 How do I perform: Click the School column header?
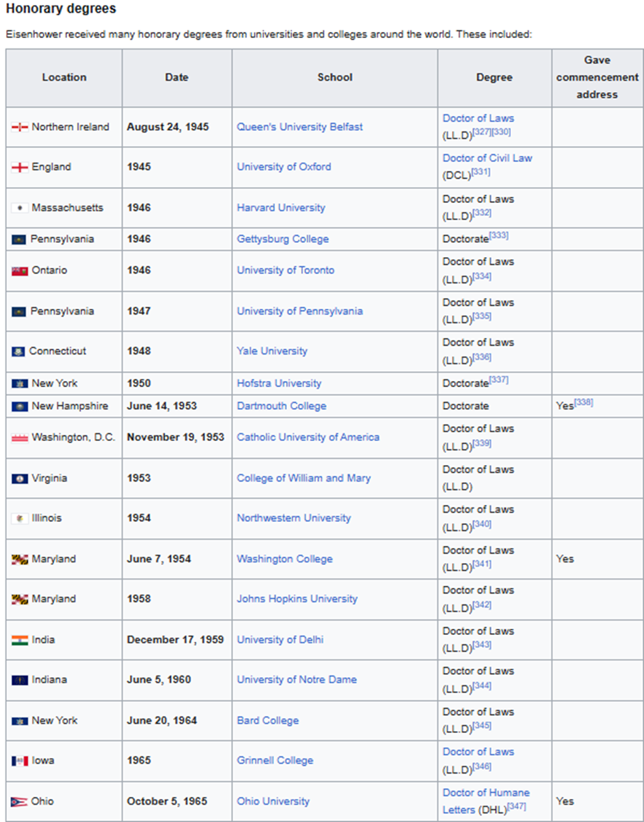pos(335,78)
